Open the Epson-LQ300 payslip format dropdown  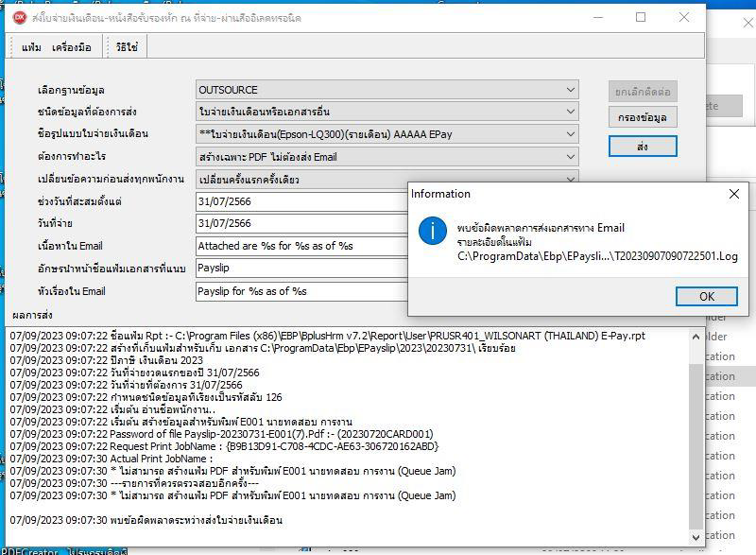(571, 134)
